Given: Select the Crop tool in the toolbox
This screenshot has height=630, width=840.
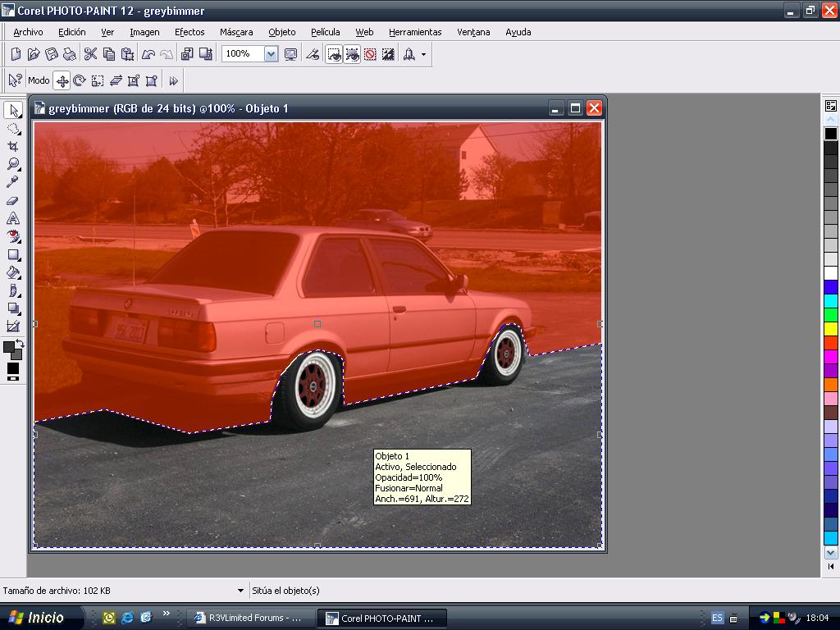Looking at the screenshot, I should [x=13, y=146].
